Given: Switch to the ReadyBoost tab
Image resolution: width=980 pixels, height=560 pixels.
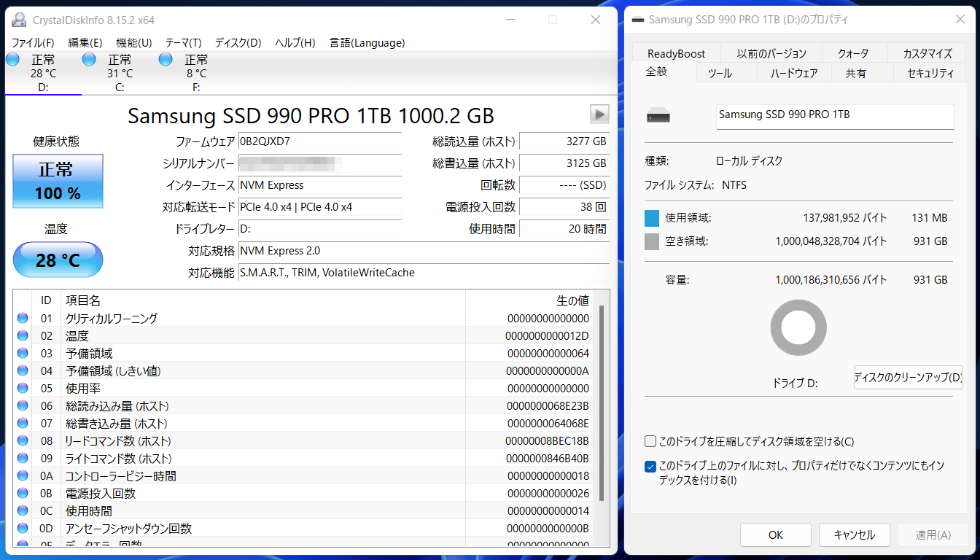Looking at the screenshot, I should tap(677, 53).
